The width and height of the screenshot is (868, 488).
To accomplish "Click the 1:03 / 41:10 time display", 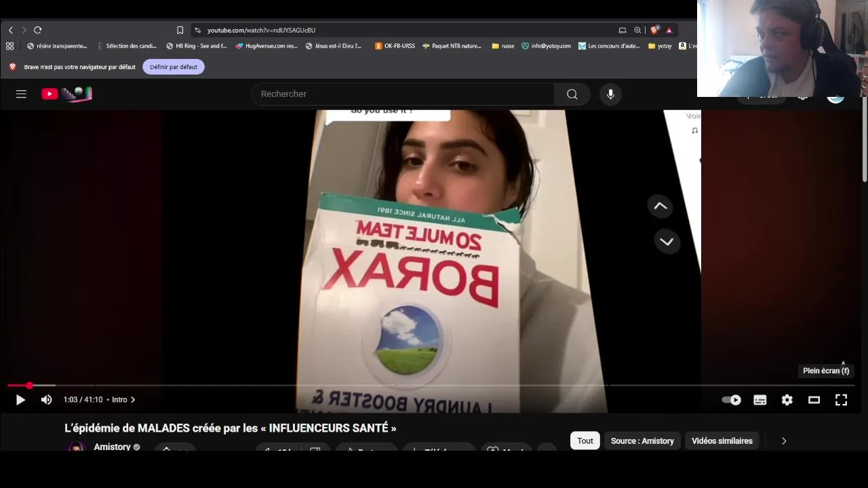I will click(x=83, y=400).
